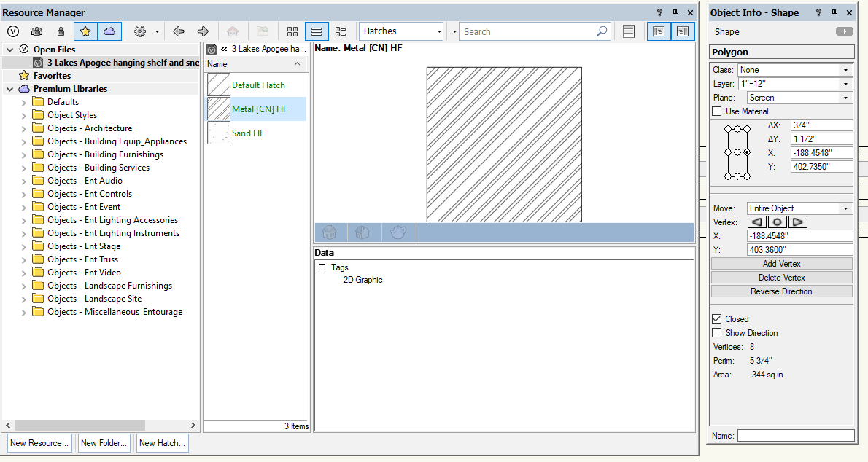The height and width of the screenshot is (462, 868).
Task: Toggle the Premium Libraries cloud icon
Action: pyautogui.click(x=109, y=31)
